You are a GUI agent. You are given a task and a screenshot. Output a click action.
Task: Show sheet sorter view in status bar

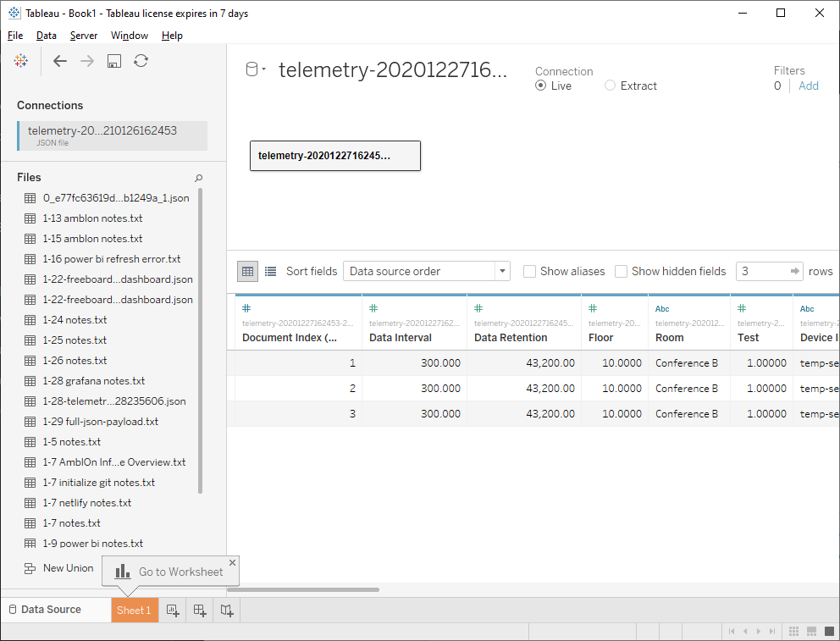(x=794, y=631)
